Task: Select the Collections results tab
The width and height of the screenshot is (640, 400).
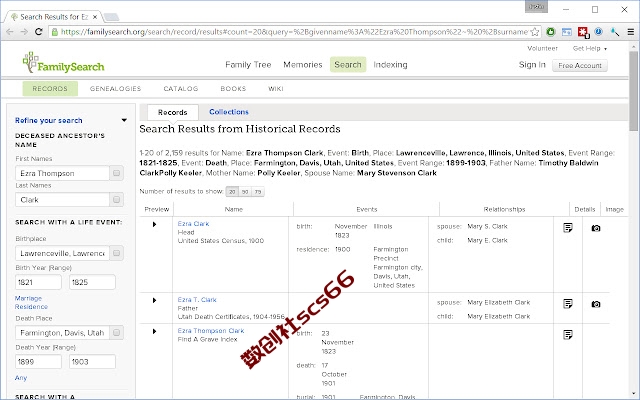Action: 229,112
